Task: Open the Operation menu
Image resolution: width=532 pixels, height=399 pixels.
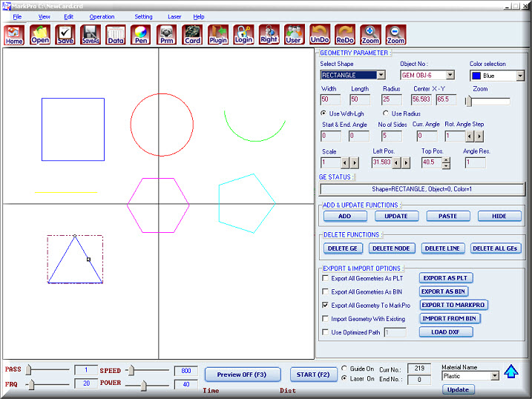Action: coord(102,16)
